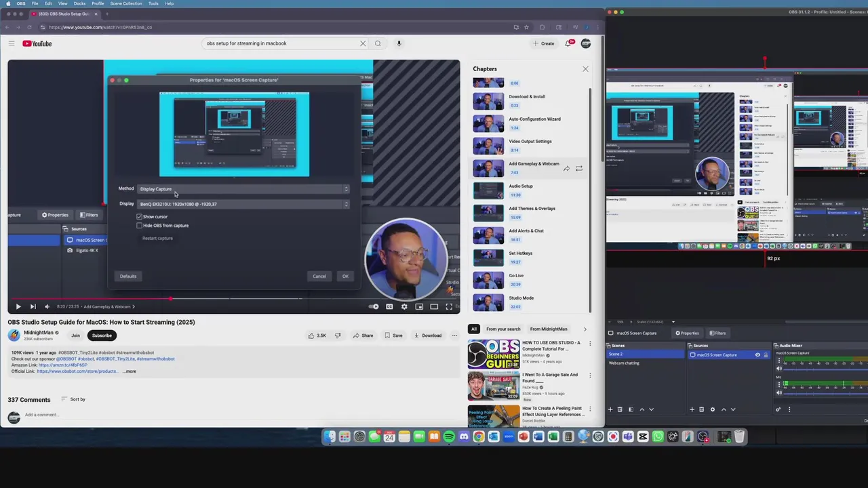Like the video with thumbs up

coord(317,335)
